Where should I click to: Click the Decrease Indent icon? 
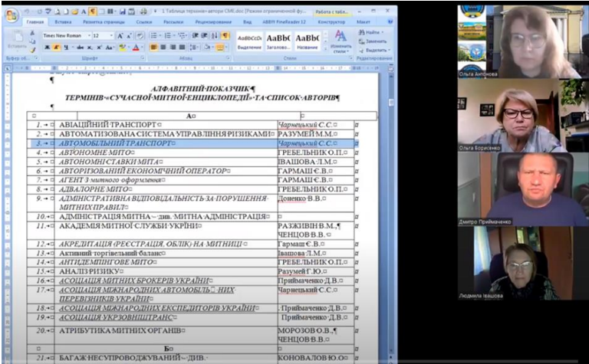pos(196,36)
